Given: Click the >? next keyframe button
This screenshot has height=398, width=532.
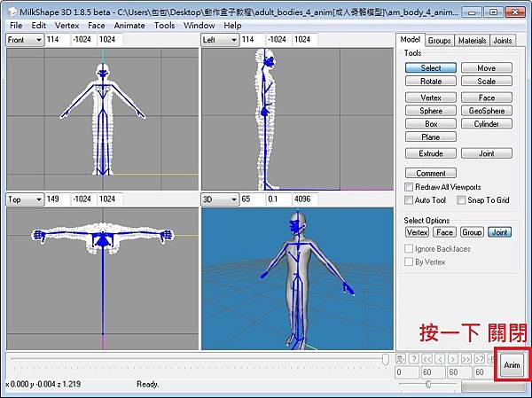Looking at the screenshot, I should (480, 359).
